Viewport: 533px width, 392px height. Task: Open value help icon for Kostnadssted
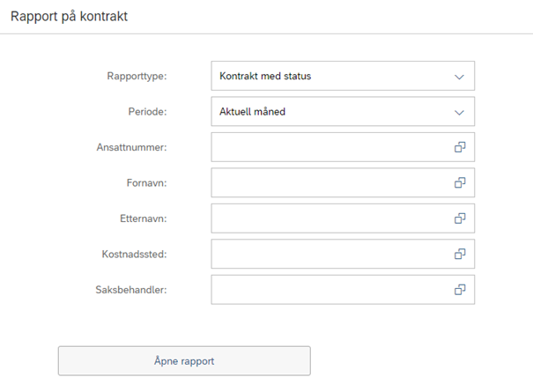pos(460,254)
